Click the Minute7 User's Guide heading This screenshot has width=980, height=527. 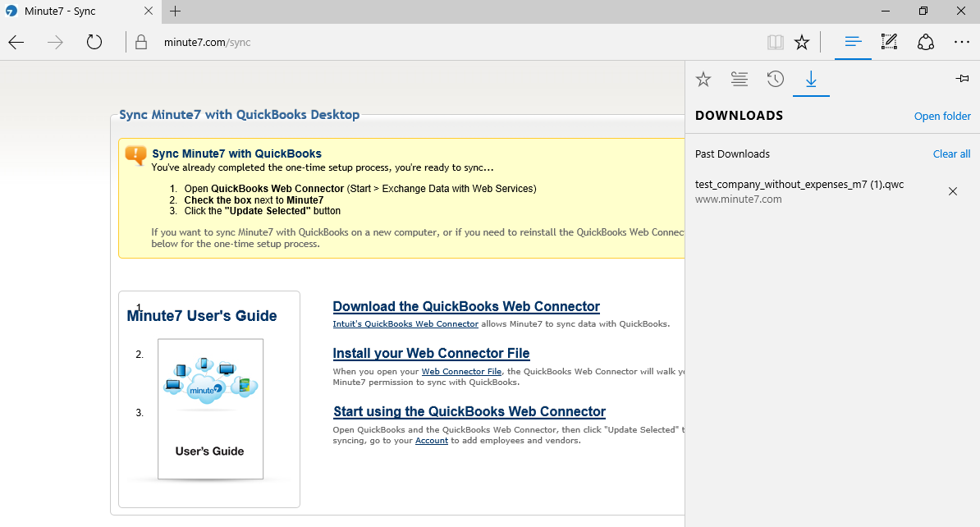[202, 316]
